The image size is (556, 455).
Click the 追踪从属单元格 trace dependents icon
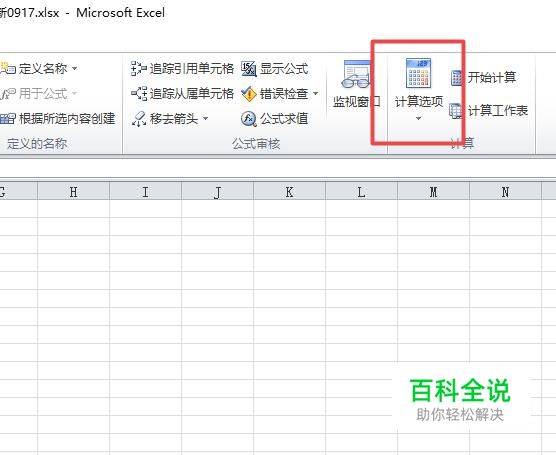coord(139,94)
